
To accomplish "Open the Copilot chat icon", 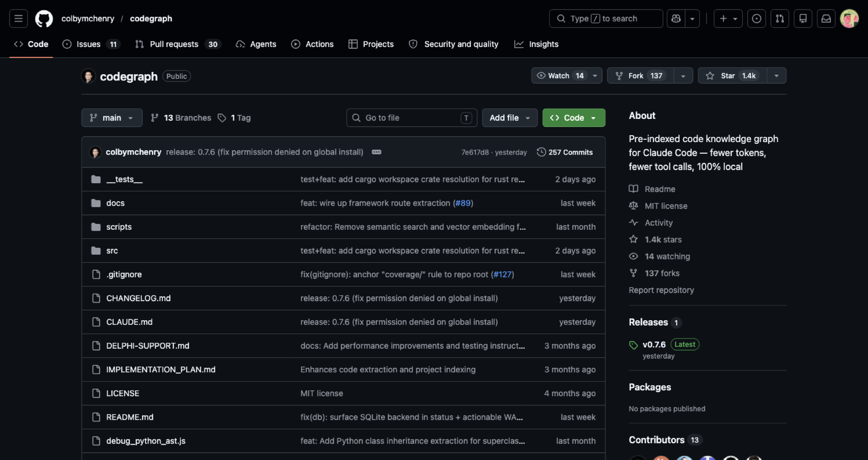I will (x=676, y=19).
